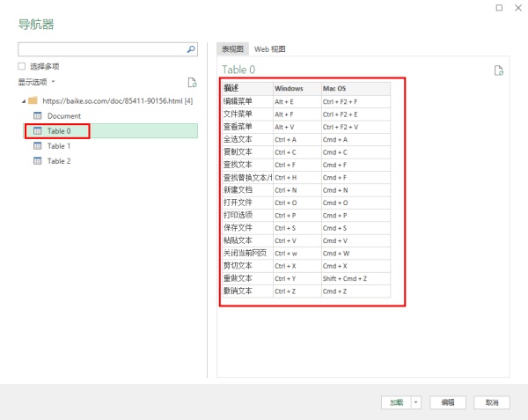Click the 全选文本 cell
The width and height of the screenshot is (528, 420).
[247, 139]
